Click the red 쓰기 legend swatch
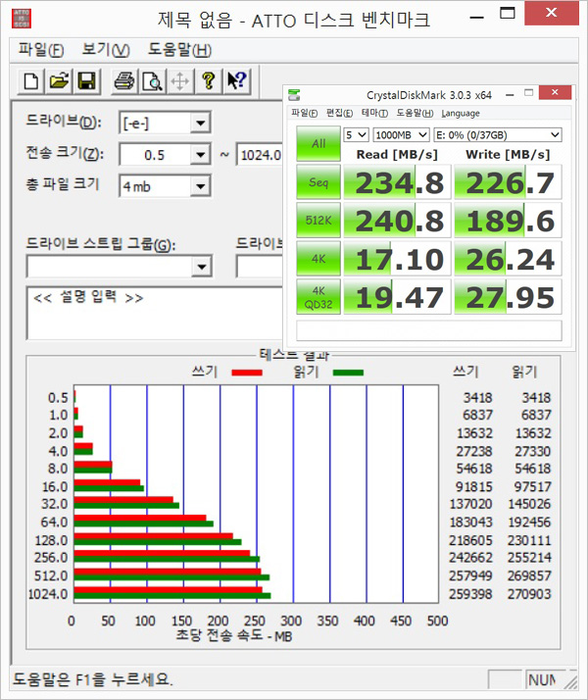Image resolution: width=588 pixels, height=700 pixels. pos(247,373)
